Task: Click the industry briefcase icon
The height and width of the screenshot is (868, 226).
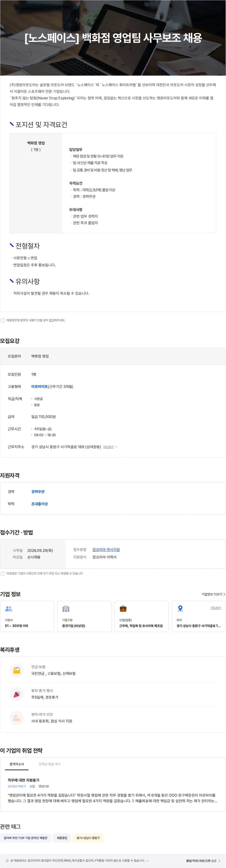Action: pyautogui.click(x=123, y=609)
